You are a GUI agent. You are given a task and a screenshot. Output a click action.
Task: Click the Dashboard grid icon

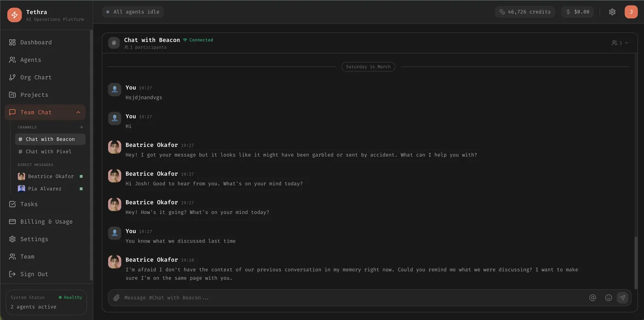(12, 42)
